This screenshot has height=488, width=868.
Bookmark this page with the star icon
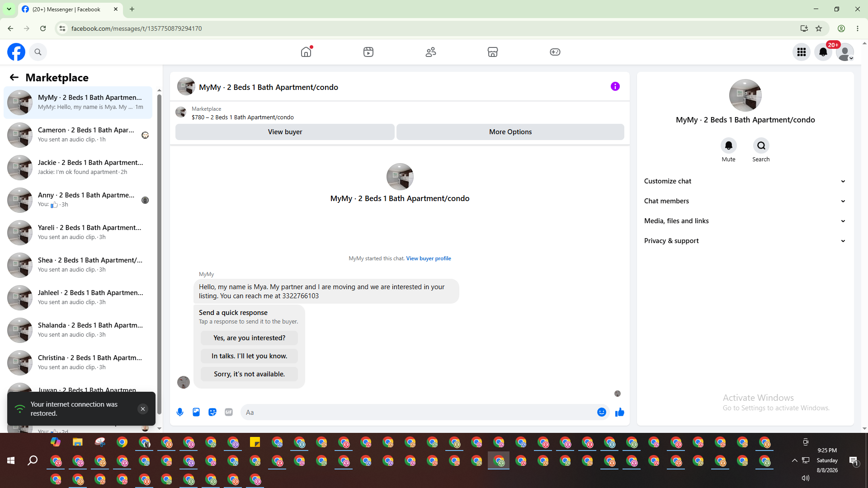819,28
